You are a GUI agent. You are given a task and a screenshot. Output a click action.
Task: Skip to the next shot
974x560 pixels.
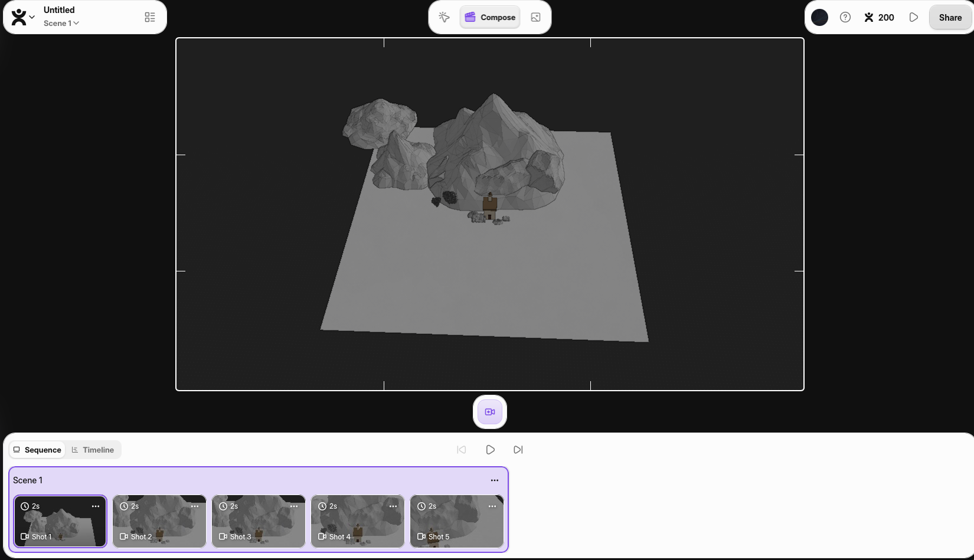tap(518, 450)
